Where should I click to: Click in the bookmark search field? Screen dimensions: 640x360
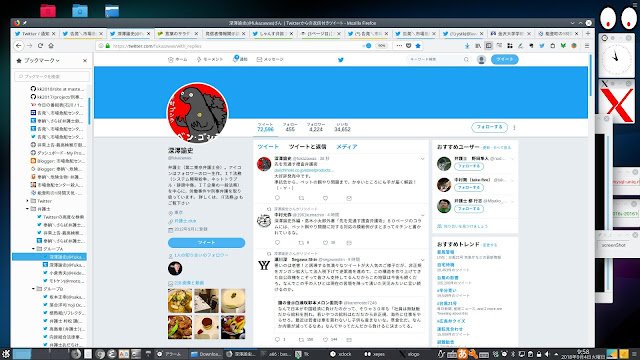52,76
